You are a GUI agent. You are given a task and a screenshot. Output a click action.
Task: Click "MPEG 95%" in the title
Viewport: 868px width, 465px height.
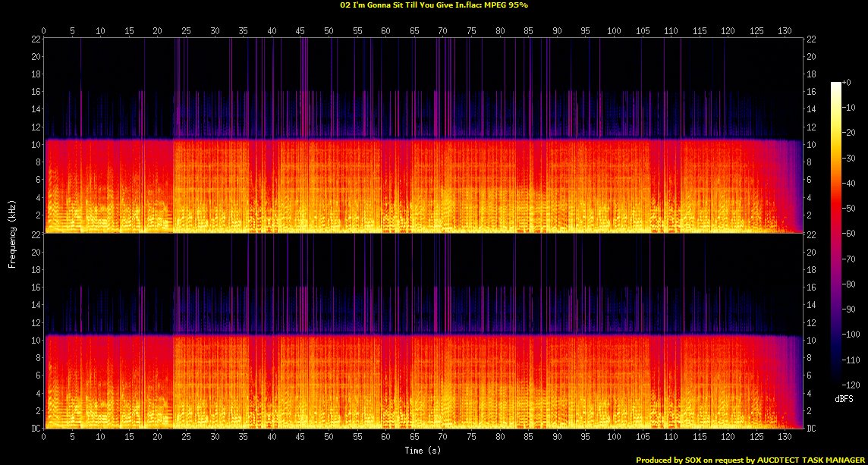[507, 5]
